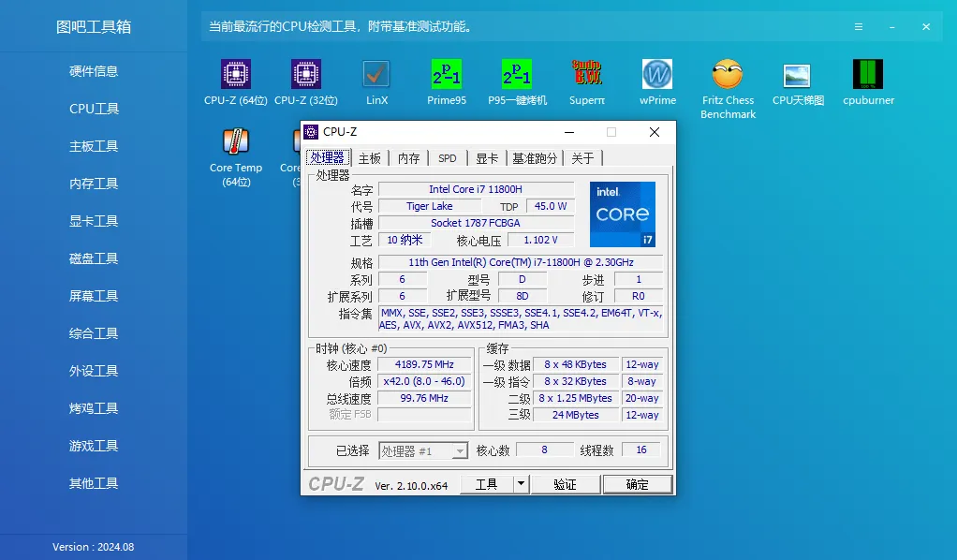Viewport: 957px width, 560px height.
Task: Open the 基准测试 tab in CPU-Z
Action: click(534, 158)
